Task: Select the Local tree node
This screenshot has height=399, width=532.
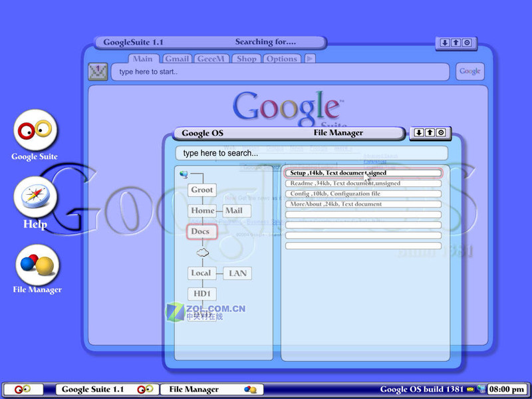Action: (202, 273)
